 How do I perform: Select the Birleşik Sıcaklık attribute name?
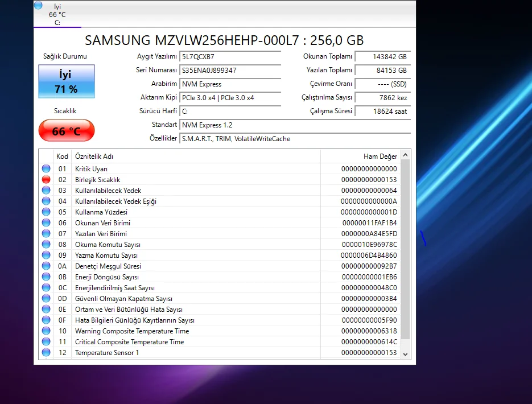click(x=98, y=179)
